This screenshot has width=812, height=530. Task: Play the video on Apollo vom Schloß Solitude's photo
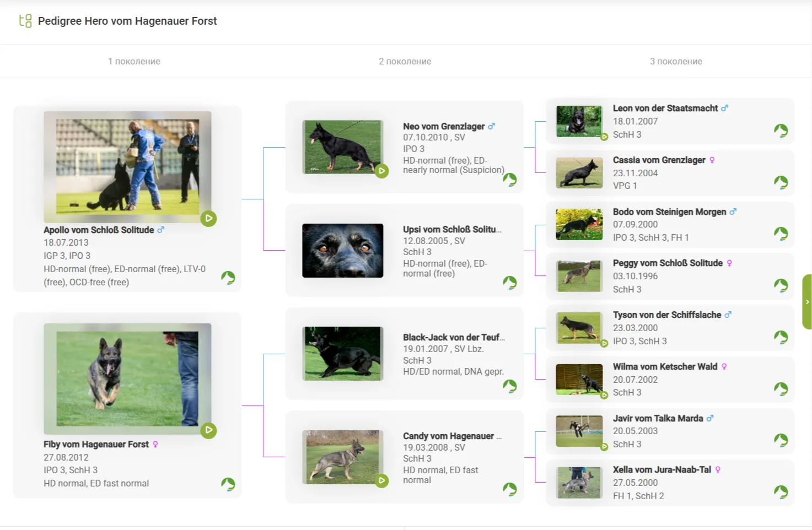pyautogui.click(x=208, y=218)
